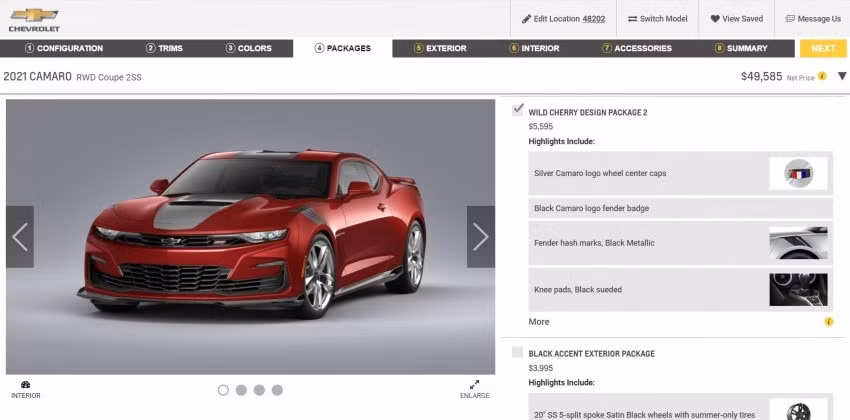The height and width of the screenshot is (420, 850).
Task: Click the 2021 Camaro model heading
Action: point(37,76)
